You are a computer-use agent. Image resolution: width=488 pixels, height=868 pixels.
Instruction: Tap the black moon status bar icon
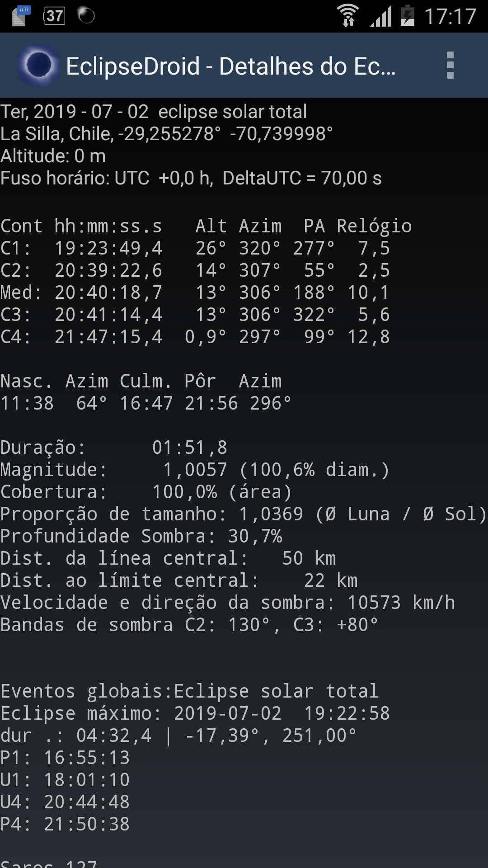[x=86, y=15]
